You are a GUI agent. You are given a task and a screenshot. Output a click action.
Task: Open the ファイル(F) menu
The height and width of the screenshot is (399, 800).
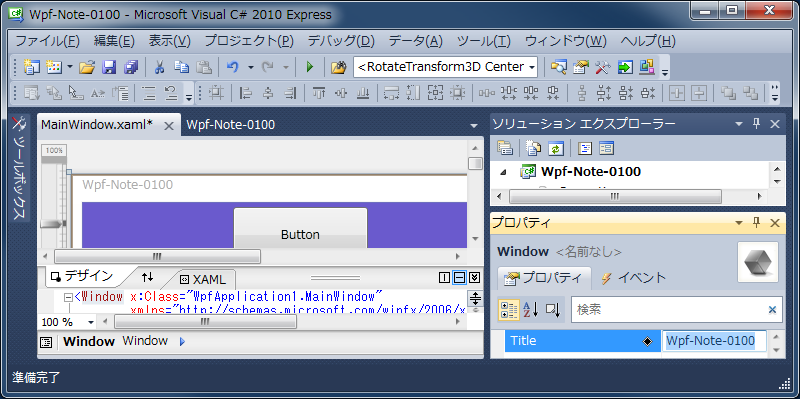point(47,41)
